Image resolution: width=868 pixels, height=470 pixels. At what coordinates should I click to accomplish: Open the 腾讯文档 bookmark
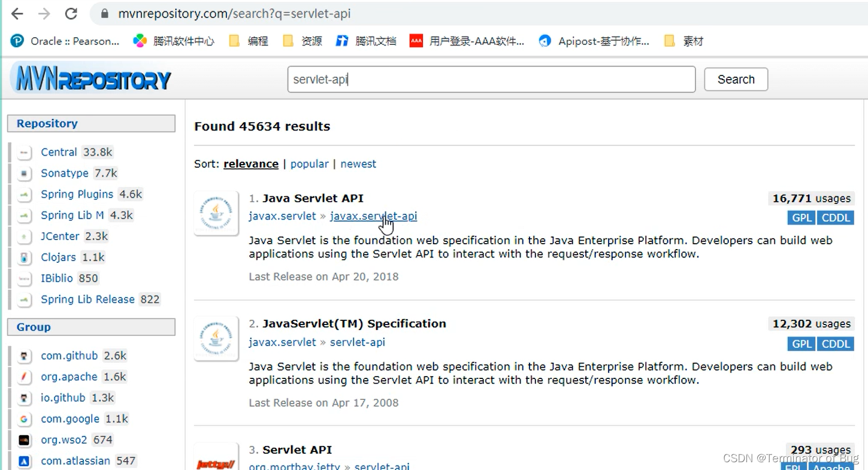pyautogui.click(x=366, y=41)
